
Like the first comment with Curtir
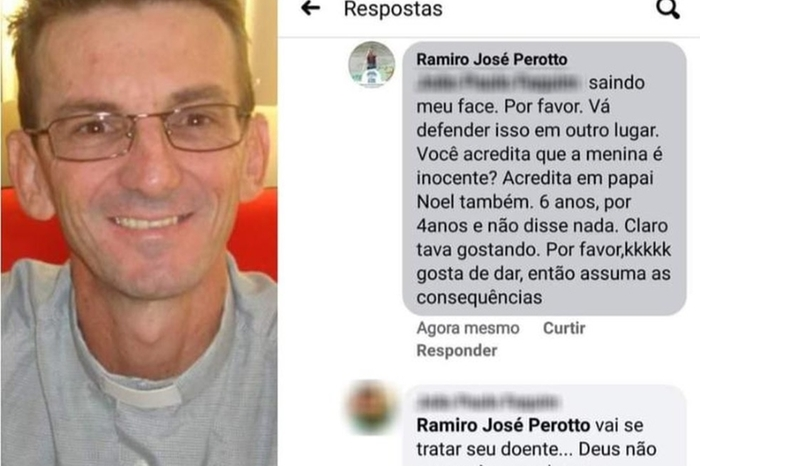[x=564, y=328]
